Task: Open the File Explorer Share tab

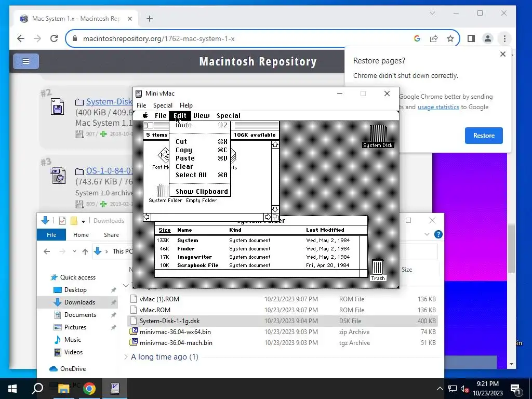Action: point(111,234)
